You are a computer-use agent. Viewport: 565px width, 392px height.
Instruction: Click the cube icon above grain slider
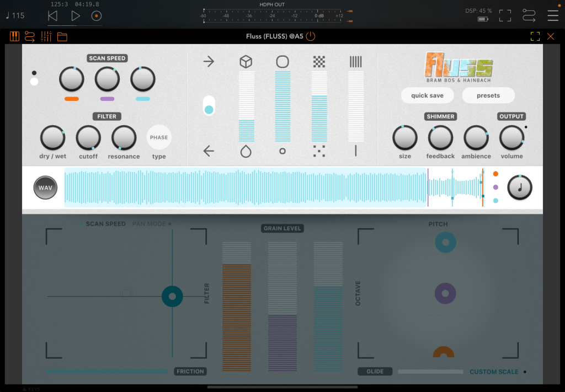click(x=246, y=62)
